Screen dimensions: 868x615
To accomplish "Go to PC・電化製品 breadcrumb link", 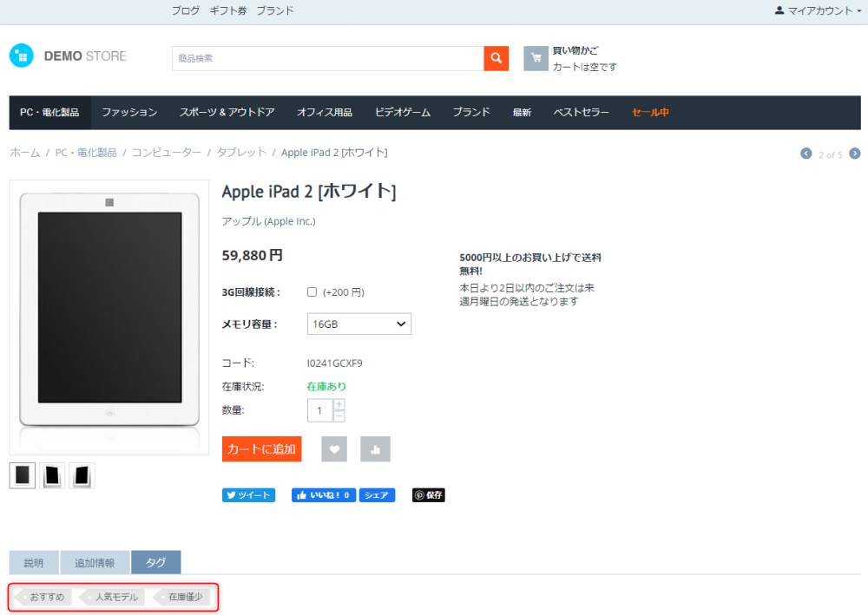I will (86, 153).
